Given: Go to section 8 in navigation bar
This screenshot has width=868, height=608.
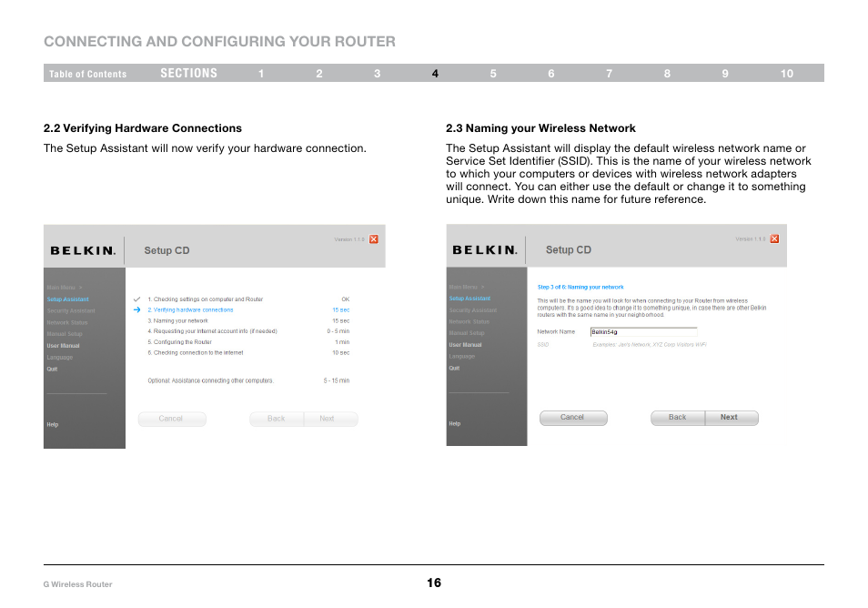Looking at the screenshot, I should point(667,74).
